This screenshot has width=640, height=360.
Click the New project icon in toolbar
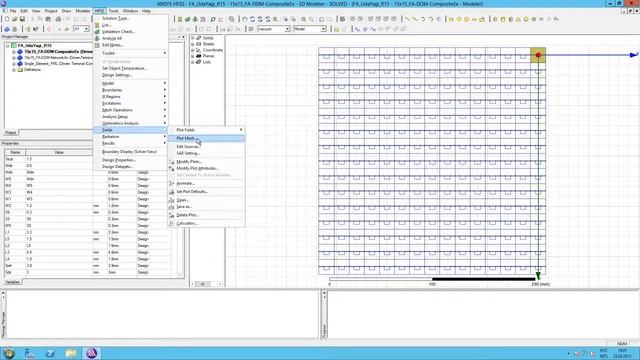7,19
